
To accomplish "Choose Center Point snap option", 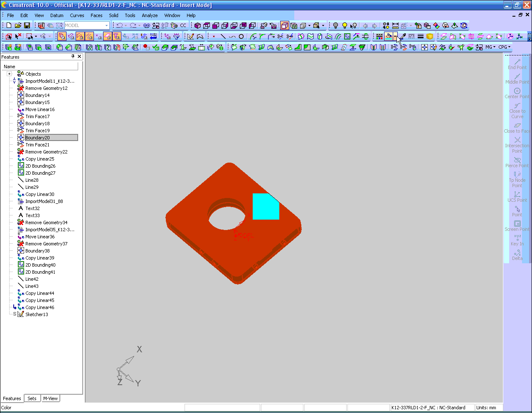I will coord(517,93).
